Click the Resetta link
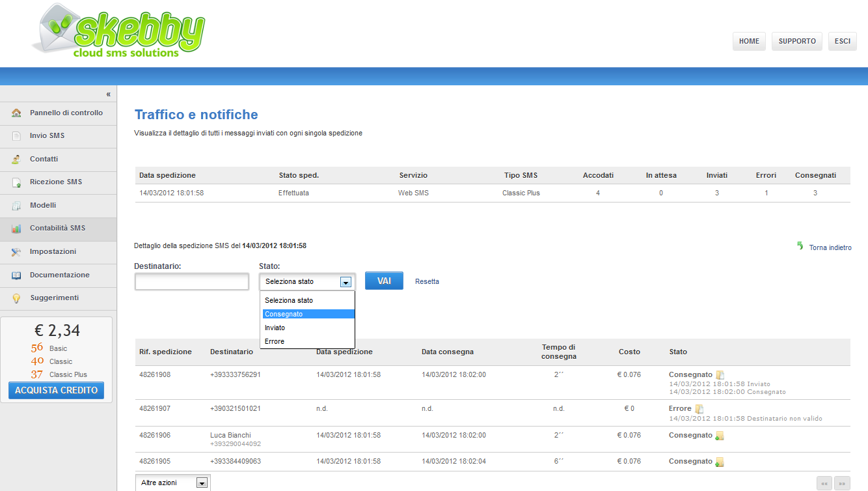Screen dimensions: 868x491 427,281
